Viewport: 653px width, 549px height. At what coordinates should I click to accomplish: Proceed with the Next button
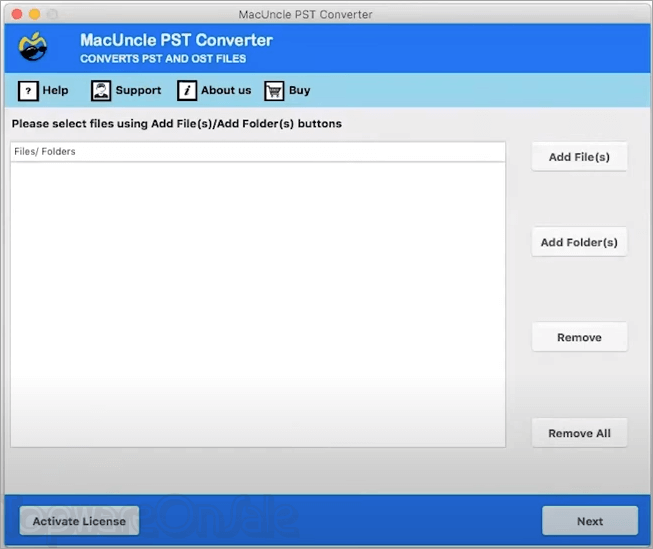pyautogui.click(x=590, y=521)
